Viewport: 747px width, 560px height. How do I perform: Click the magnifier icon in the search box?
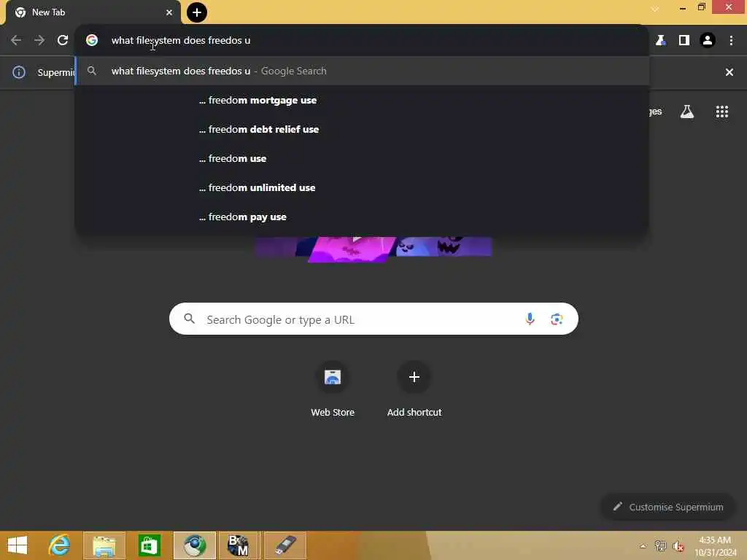(x=189, y=319)
